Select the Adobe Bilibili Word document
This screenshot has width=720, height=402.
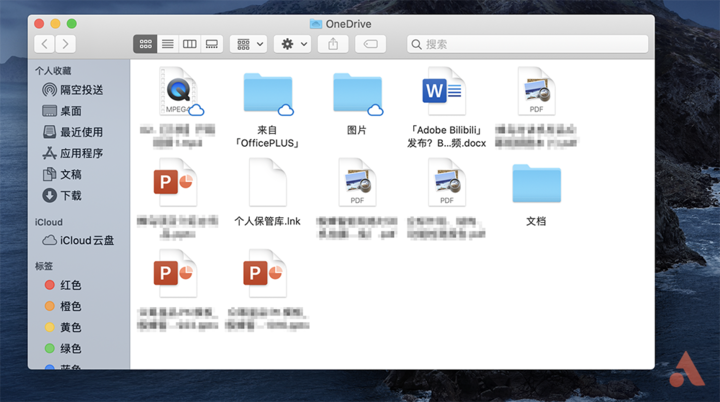(446, 109)
